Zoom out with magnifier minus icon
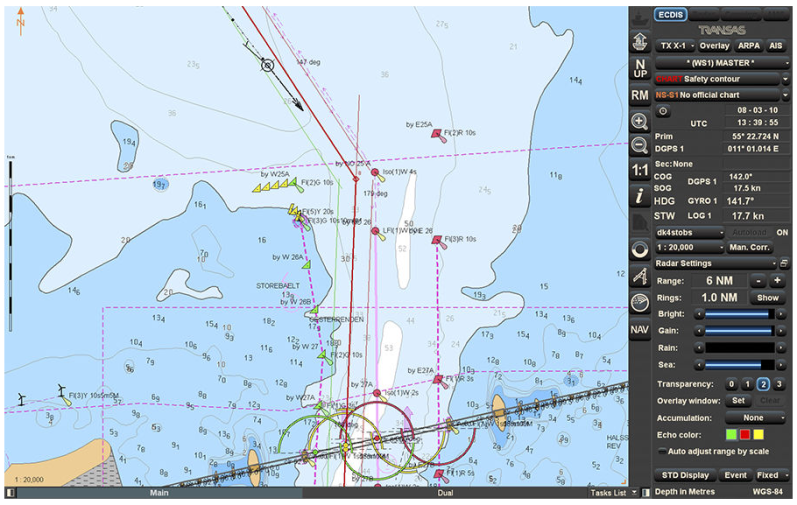This screenshot has height=505, width=797. tap(639, 145)
